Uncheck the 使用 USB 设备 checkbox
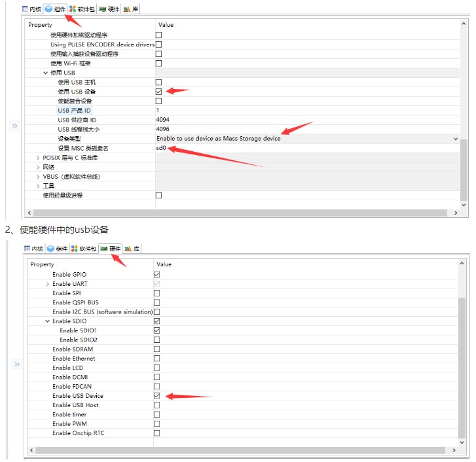476x462 pixels. tap(158, 92)
